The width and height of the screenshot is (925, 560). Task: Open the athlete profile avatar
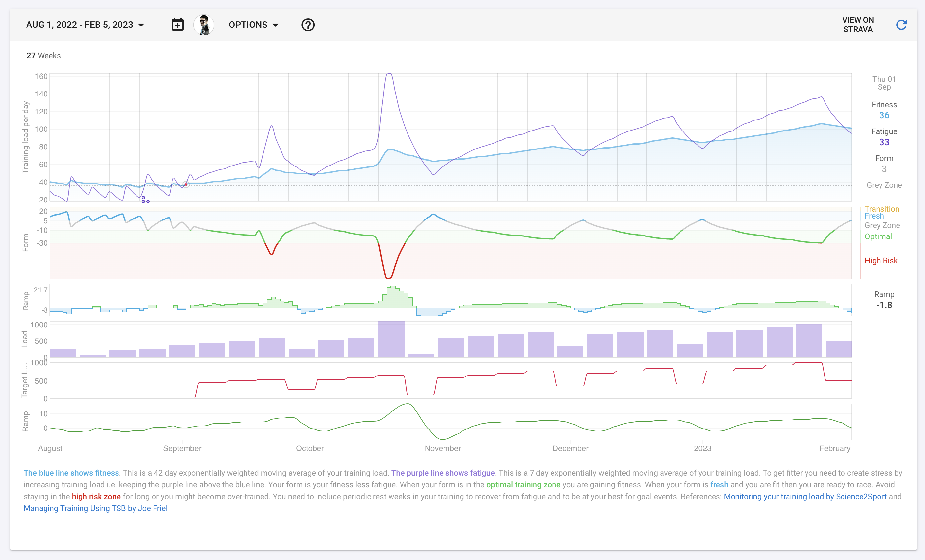(x=204, y=25)
